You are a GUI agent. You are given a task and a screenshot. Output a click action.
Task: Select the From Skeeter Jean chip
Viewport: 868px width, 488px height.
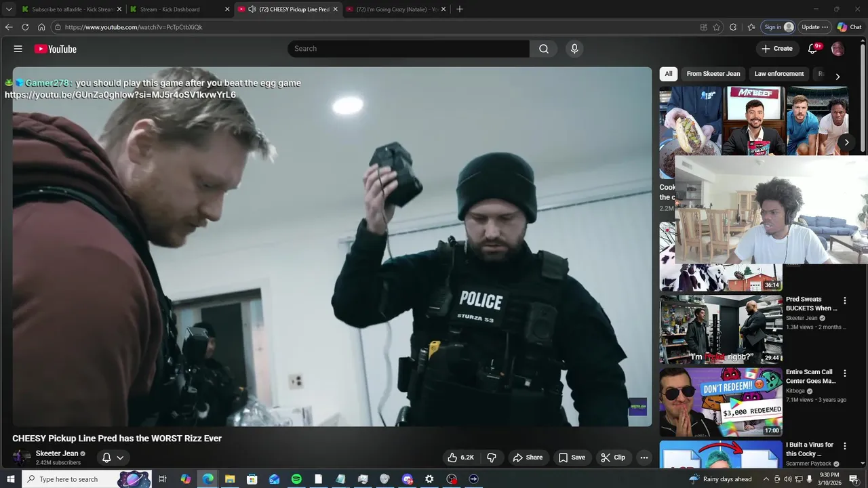pyautogui.click(x=713, y=74)
